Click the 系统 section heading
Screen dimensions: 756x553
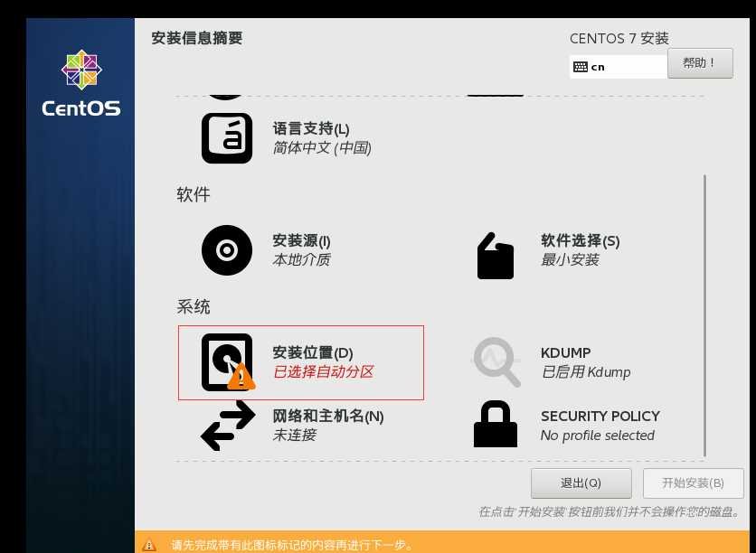[194, 307]
